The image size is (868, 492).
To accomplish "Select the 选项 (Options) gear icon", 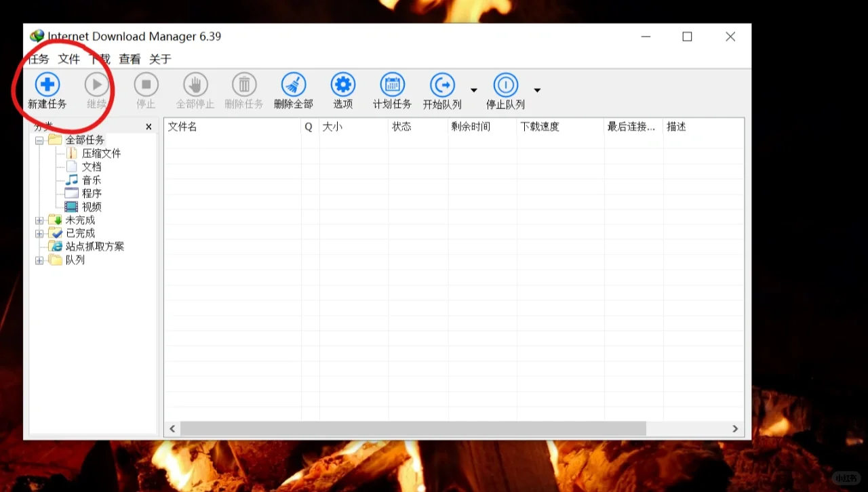I will [342, 84].
